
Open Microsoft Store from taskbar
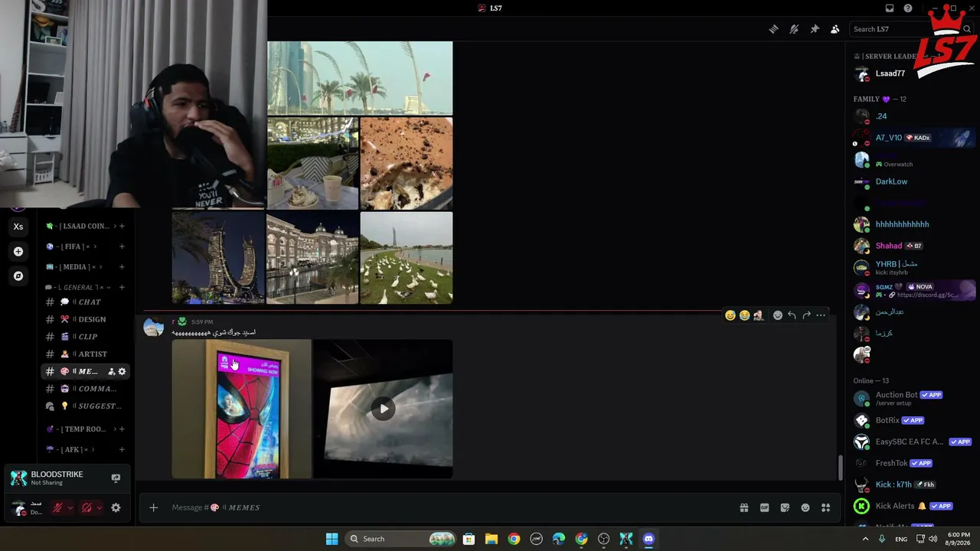(x=469, y=539)
